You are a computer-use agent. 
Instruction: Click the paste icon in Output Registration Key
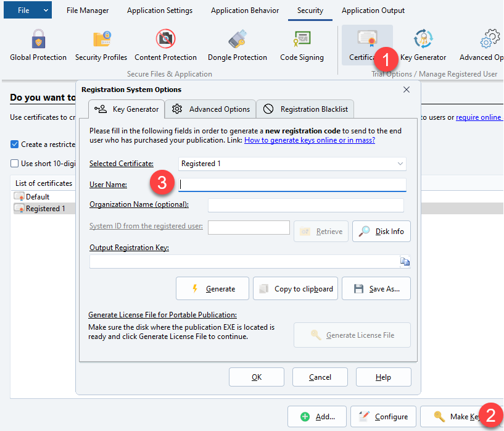point(405,262)
